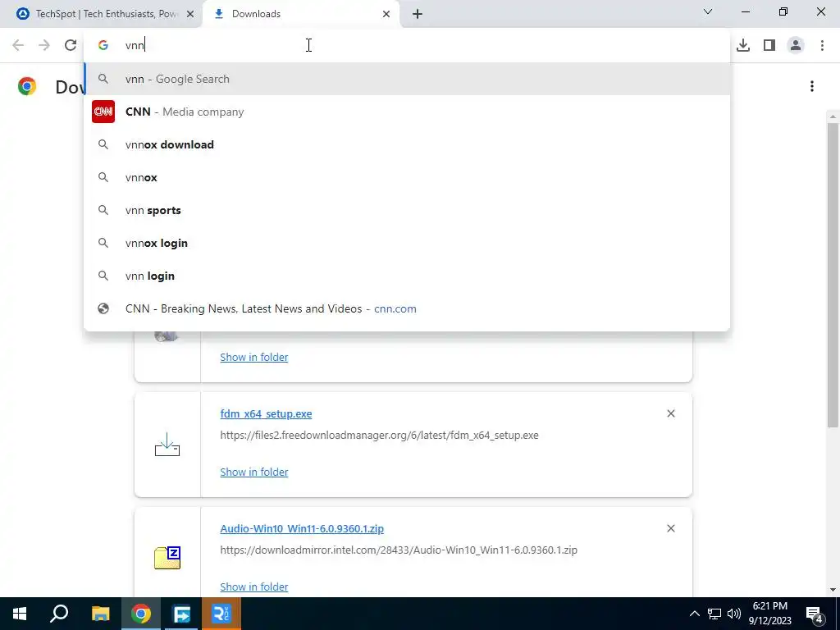
Task: Click the red CNN logo icon
Action: tap(103, 112)
